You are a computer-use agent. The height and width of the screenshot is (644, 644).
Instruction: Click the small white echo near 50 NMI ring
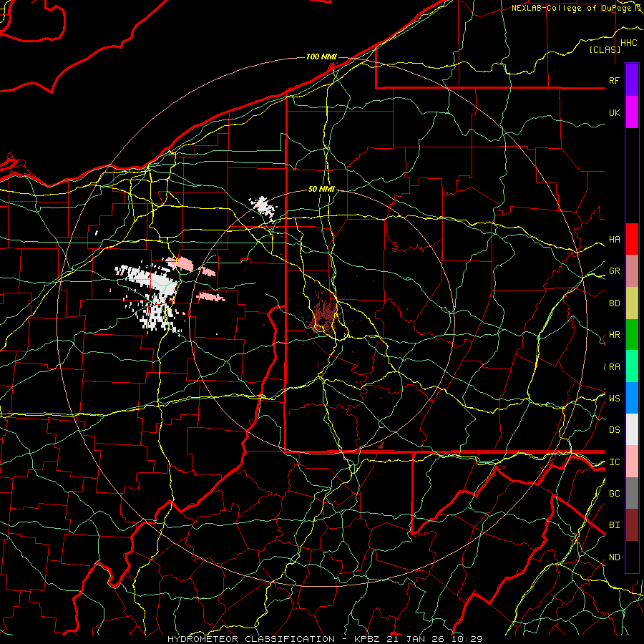[263, 207]
